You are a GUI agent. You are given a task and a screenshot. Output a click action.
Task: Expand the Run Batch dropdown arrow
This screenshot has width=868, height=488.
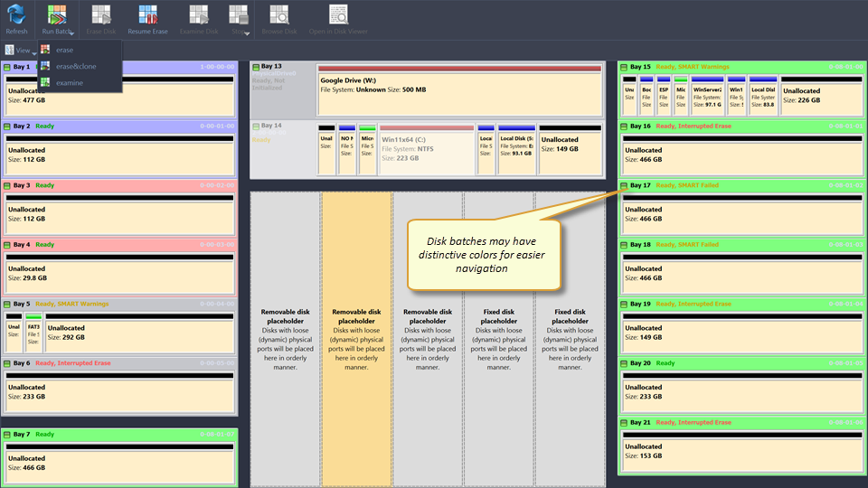tap(70, 33)
